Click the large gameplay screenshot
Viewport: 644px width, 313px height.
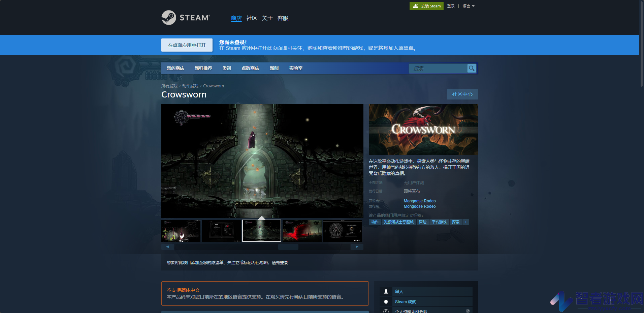click(x=262, y=161)
